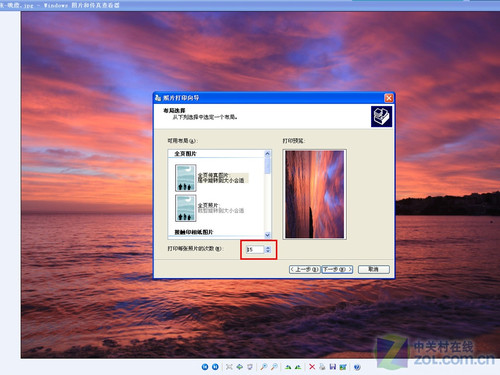
Task: Start slide show from viewer toolbar
Action: (x=250, y=367)
